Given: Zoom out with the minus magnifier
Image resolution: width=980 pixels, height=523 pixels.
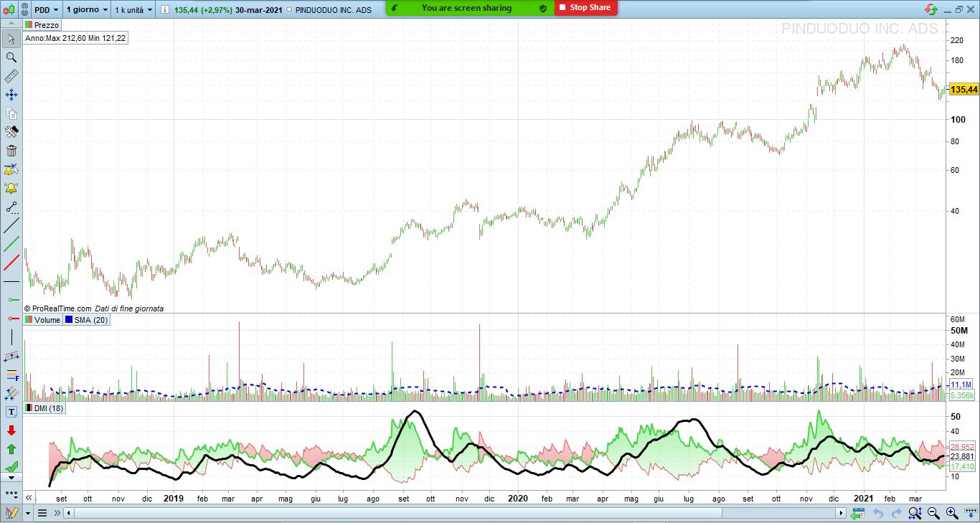Looking at the screenshot, I should [x=933, y=513].
